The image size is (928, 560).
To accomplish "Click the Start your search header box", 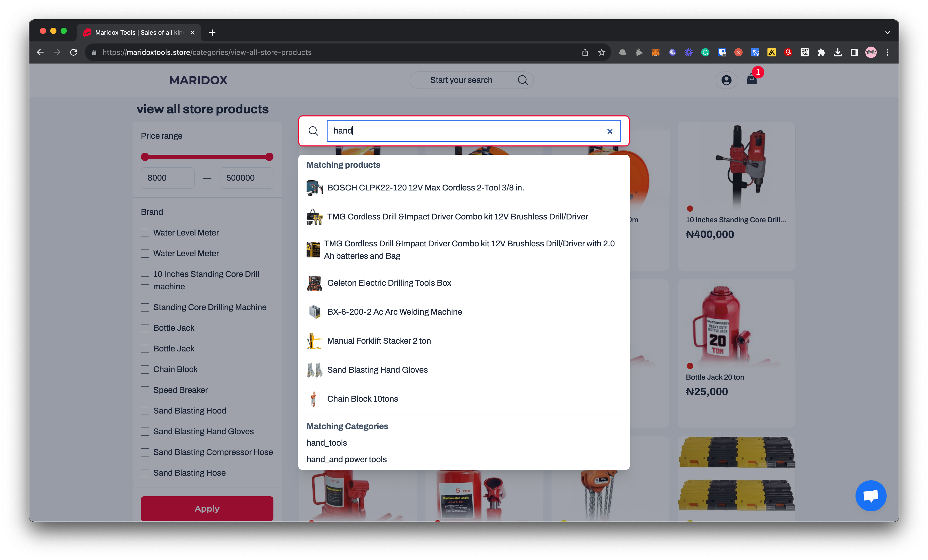I will (472, 80).
